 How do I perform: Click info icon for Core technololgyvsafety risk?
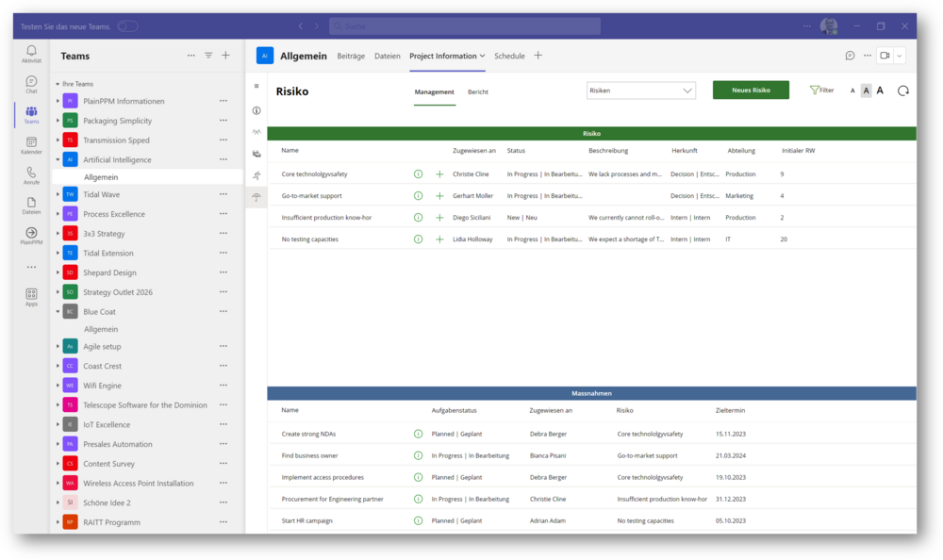click(x=418, y=174)
